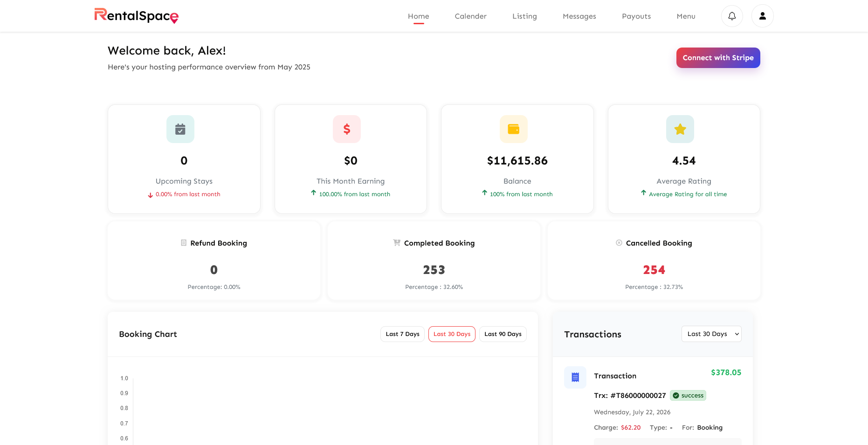
Task: Click the green up arrow under Average Rating
Action: tap(644, 193)
